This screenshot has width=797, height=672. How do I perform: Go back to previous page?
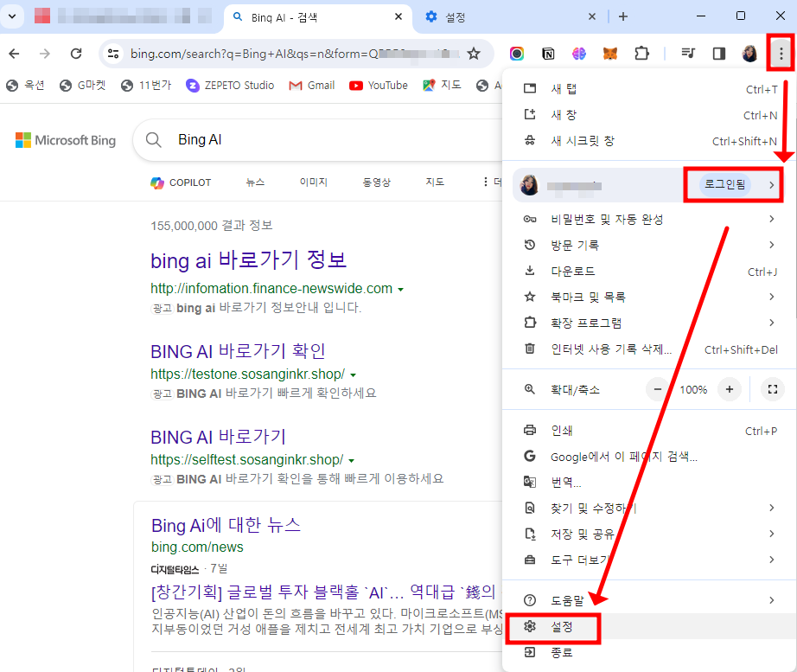(14, 54)
